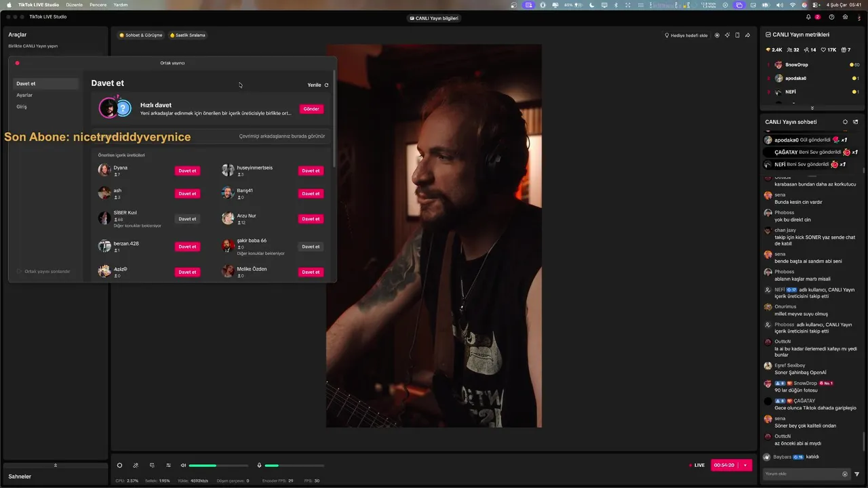Click Davet et next to şakir baba 66
868x488 pixels.
pyautogui.click(x=311, y=247)
